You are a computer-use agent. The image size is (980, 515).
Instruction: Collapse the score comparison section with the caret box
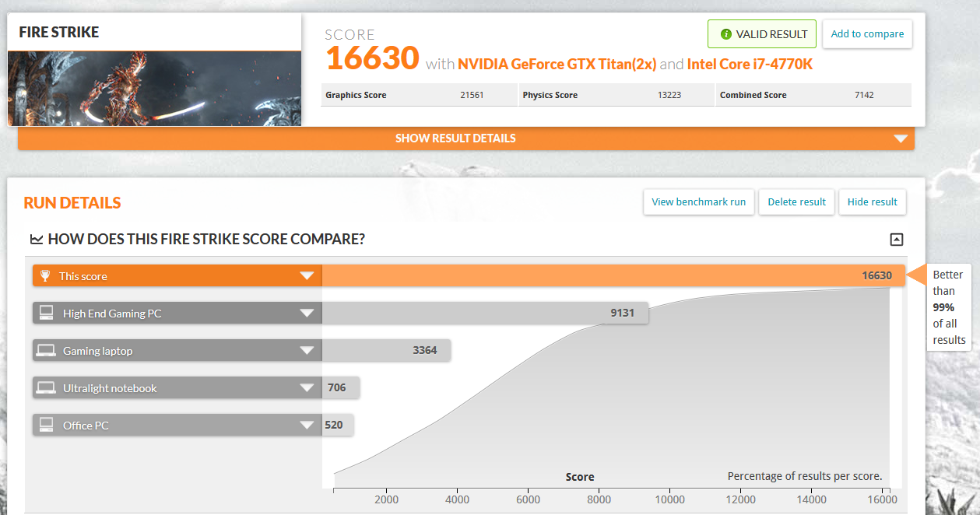click(896, 240)
